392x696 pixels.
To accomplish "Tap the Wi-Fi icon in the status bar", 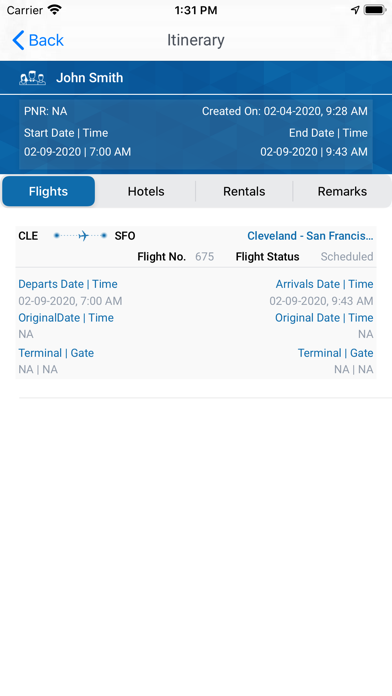I will [x=55, y=10].
